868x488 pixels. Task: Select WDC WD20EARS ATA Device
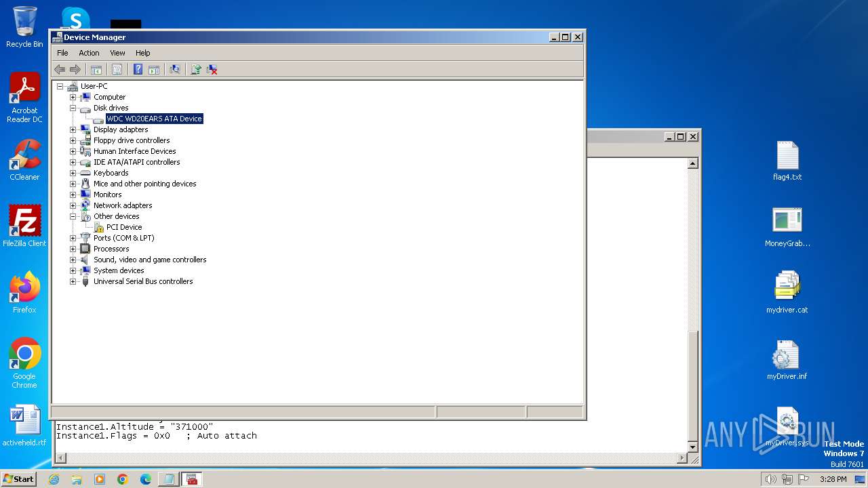tap(154, 119)
